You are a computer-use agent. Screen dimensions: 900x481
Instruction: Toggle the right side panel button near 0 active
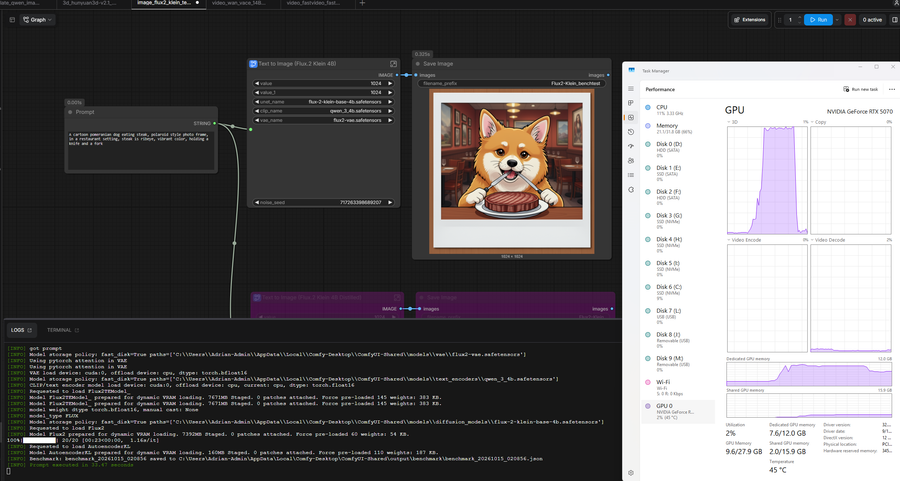pyautogui.click(x=894, y=20)
